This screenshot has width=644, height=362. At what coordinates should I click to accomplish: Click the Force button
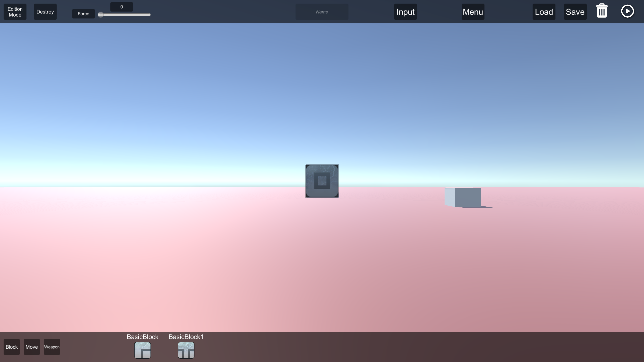point(83,14)
